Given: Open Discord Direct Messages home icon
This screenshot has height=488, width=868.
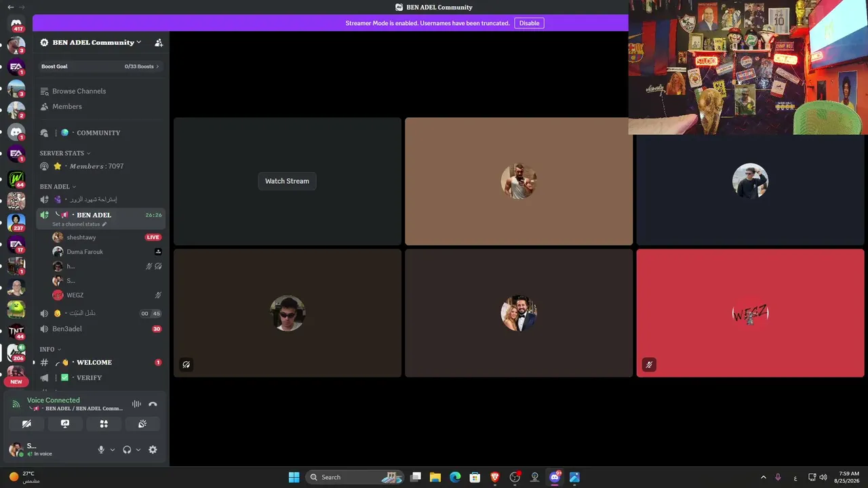Looking at the screenshot, I should coord(16,24).
